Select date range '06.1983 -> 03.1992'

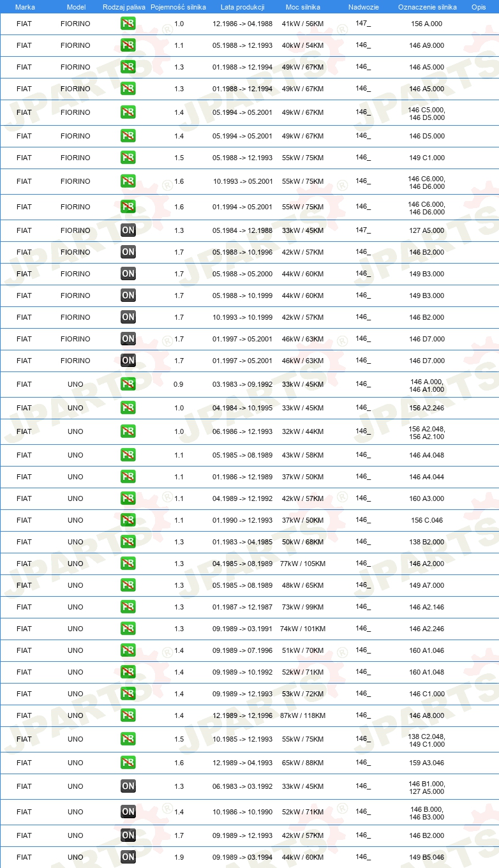(x=242, y=786)
